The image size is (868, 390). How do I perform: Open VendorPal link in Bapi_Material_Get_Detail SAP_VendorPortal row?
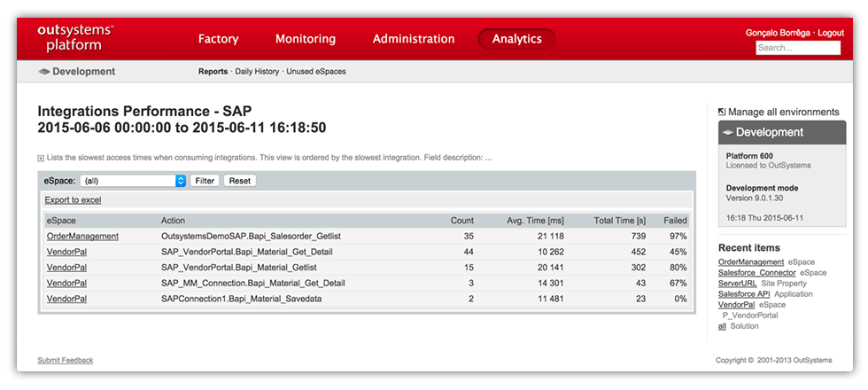point(67,252)
